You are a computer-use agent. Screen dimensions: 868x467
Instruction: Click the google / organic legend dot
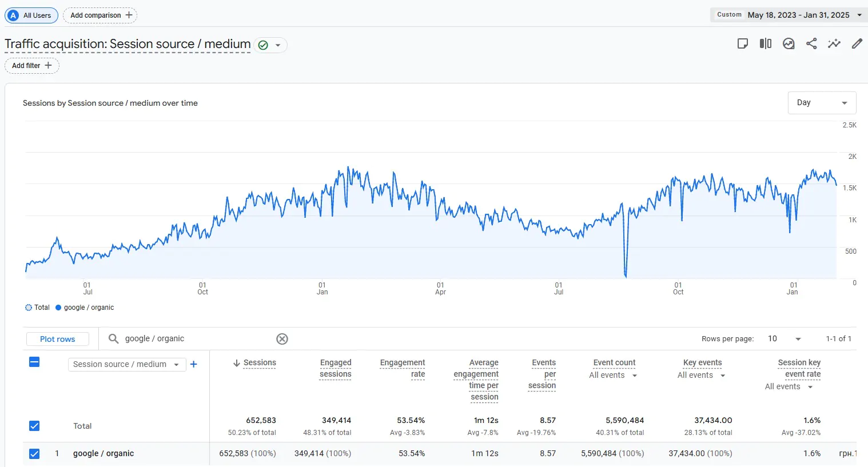(58, 308)
